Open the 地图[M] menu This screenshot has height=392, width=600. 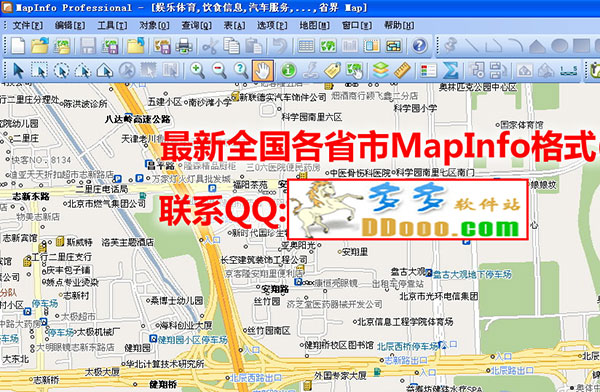pos(314,25)
